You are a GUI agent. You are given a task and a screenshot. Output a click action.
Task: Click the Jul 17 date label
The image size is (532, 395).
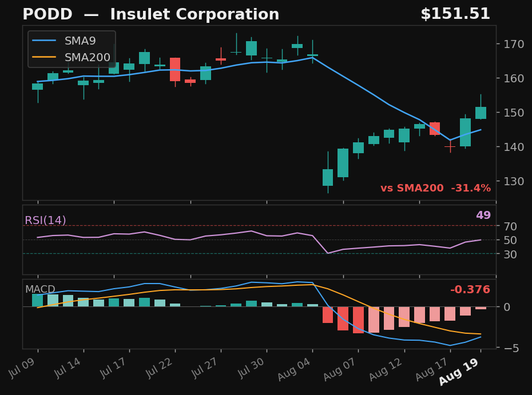pyautogui.click(x=113, y=368)
